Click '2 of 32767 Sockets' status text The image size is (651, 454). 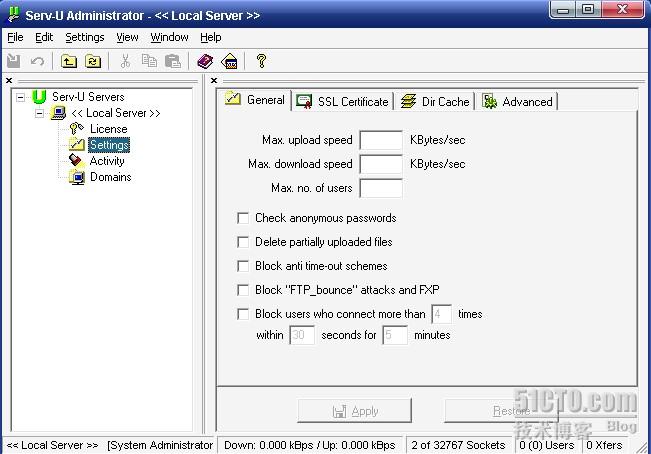[x=458, y=445]
